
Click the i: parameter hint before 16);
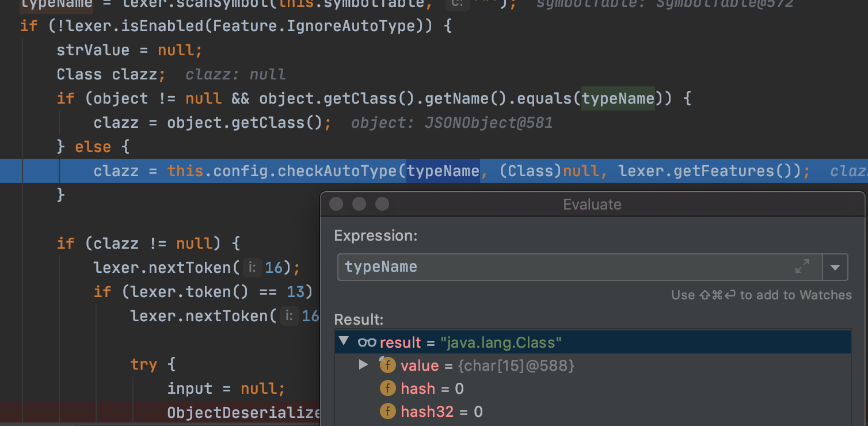tap(253, 268)
